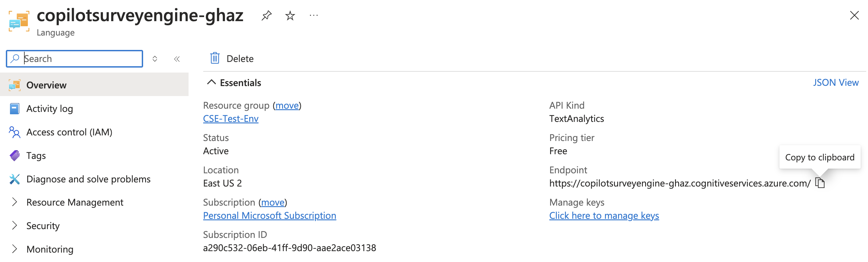The image size is (868, 262).
Task: Click the Monitoring label
Action: click(50, 249)
